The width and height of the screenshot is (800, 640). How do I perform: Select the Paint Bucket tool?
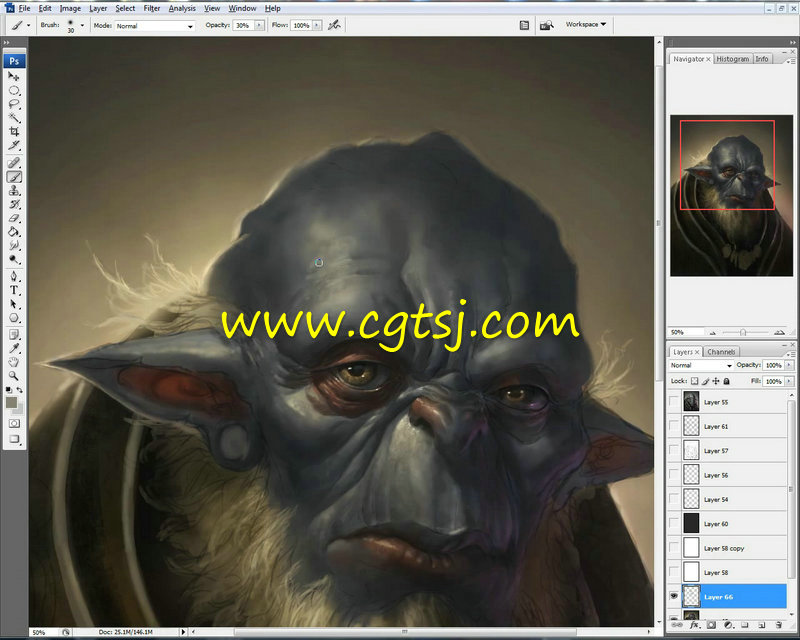tap(14, 232)
